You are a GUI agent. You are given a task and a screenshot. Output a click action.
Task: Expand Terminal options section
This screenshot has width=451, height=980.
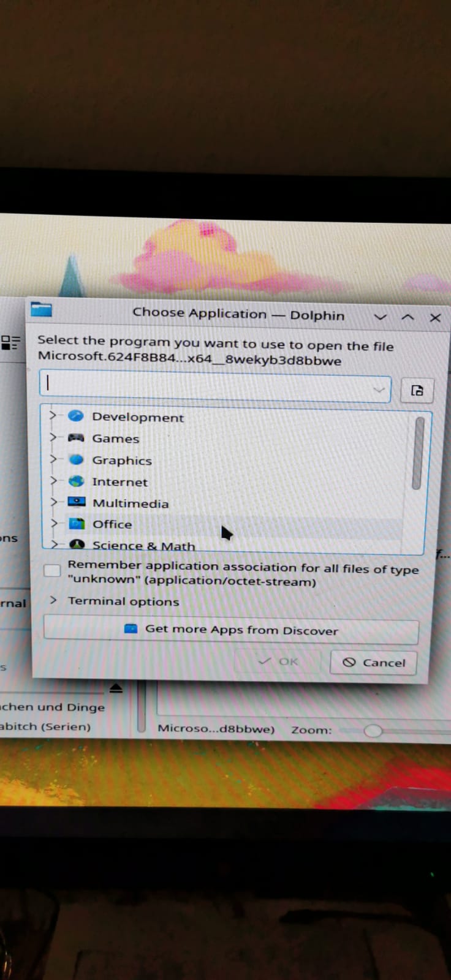(53, 600)
